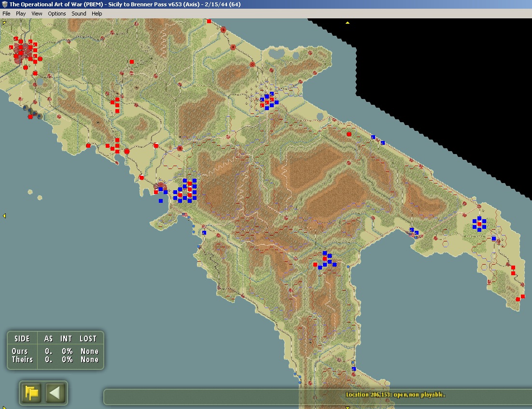Select the blue unit on the southern toe coast
Screen dimensions: 532x409
(353, 369)
